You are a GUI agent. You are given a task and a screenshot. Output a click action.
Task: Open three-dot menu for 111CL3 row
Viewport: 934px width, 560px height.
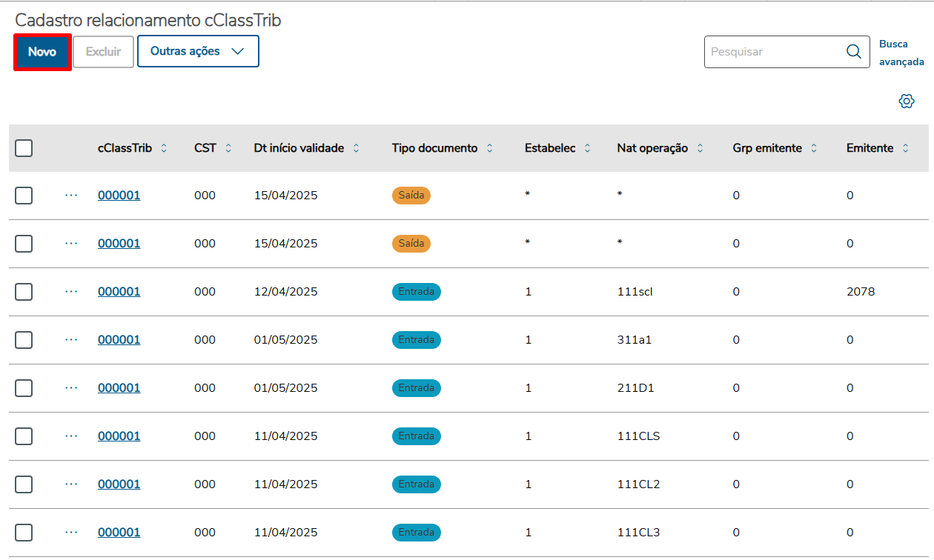(x=71, y=532)
